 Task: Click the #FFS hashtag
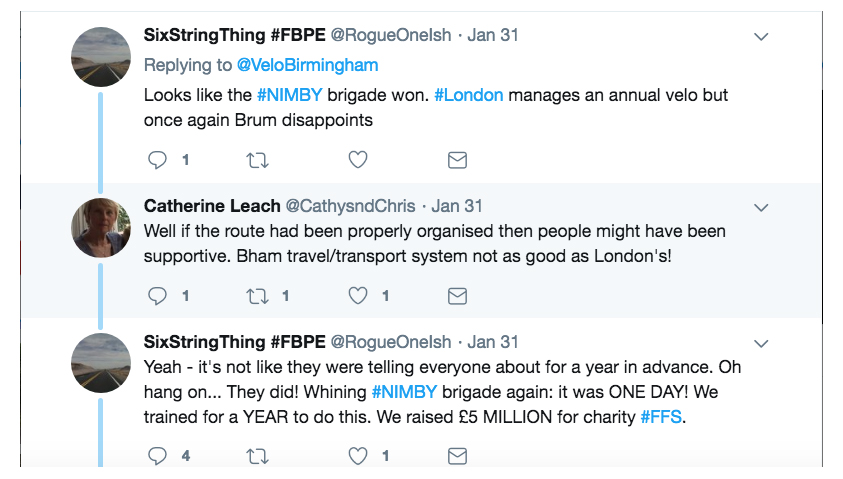click(x=661, y=415)
